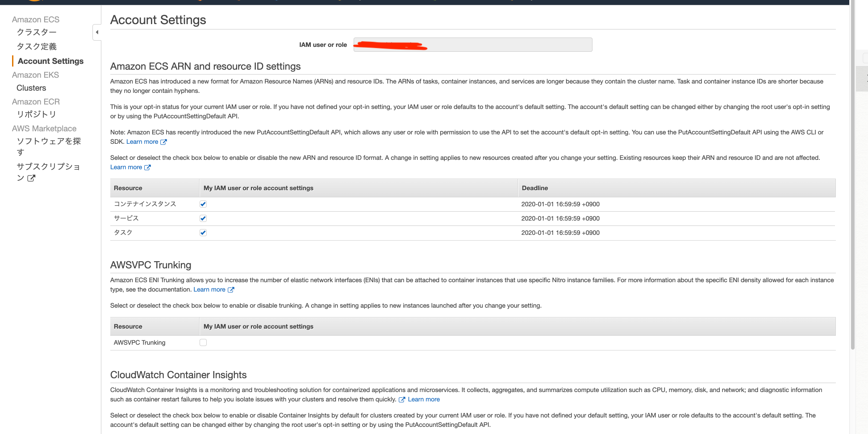Click external link icon after ARN format Learn more

pos(147,167)
